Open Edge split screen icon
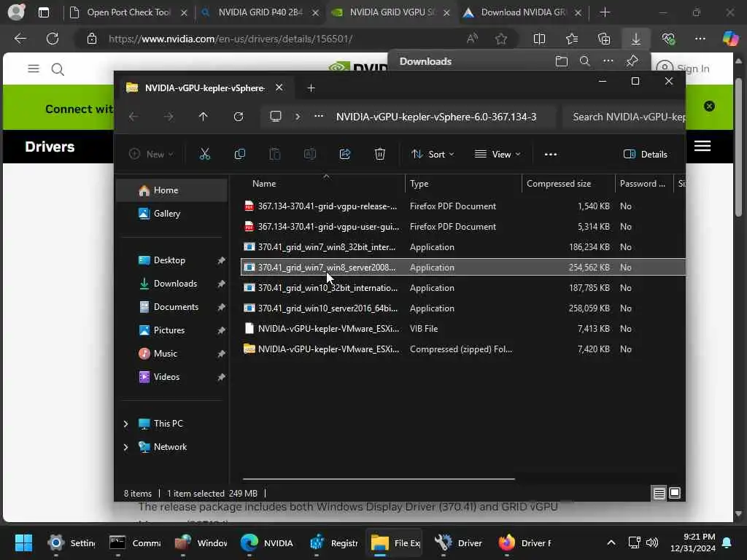 (539, 39)
